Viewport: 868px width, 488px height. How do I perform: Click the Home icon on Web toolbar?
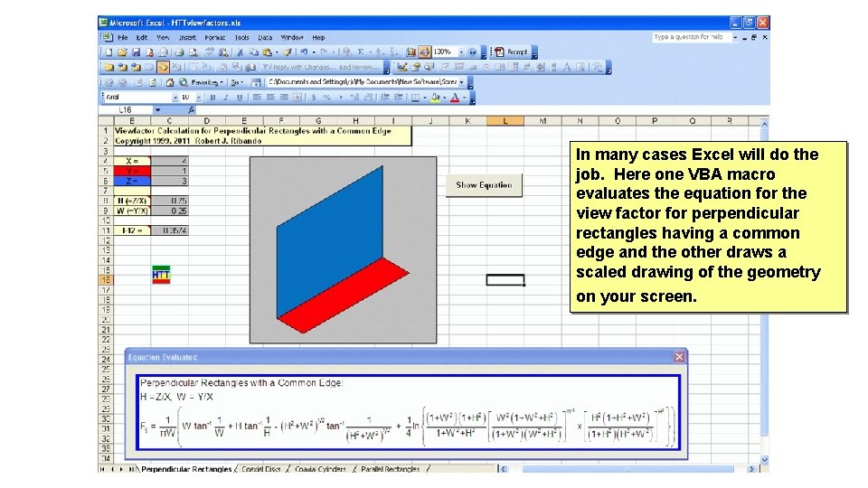170,82
